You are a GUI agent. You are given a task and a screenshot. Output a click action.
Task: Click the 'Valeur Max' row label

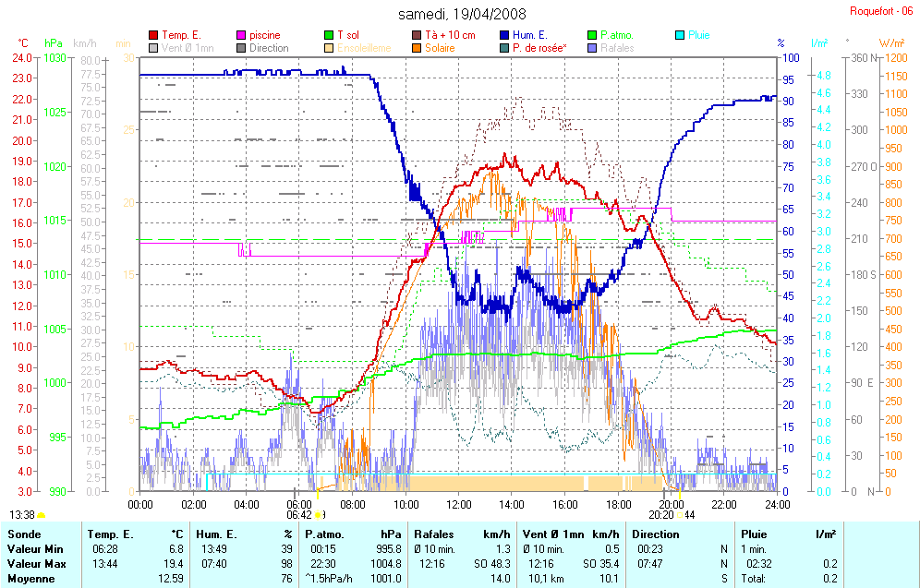point(36,564)
